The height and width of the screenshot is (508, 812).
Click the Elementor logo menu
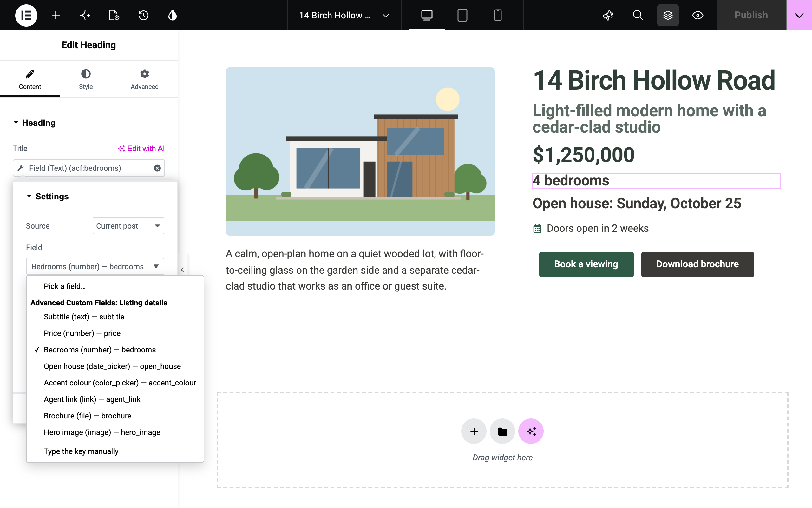[x=26, y=15]
